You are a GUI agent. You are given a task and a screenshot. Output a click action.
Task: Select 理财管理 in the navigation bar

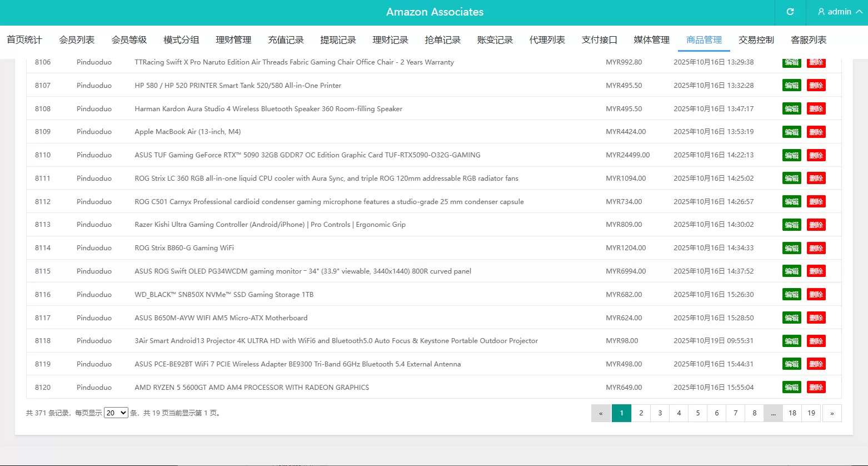pos(233,39)
